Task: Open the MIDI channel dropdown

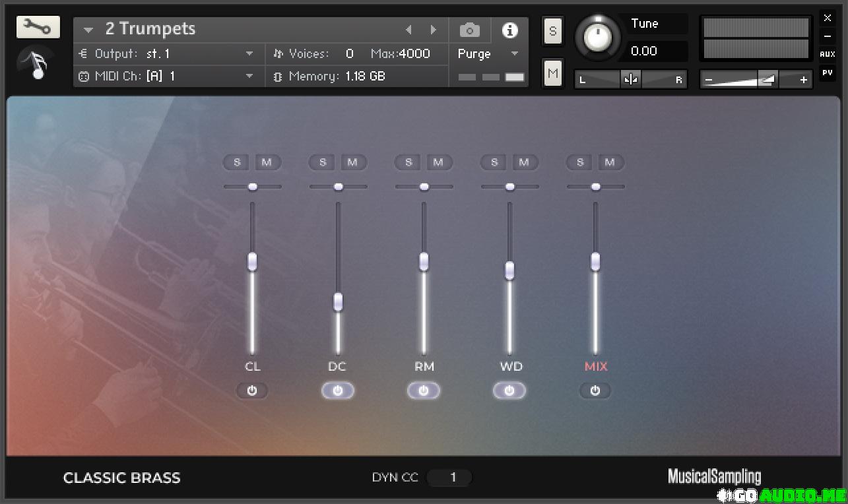Action: point(249,77)
